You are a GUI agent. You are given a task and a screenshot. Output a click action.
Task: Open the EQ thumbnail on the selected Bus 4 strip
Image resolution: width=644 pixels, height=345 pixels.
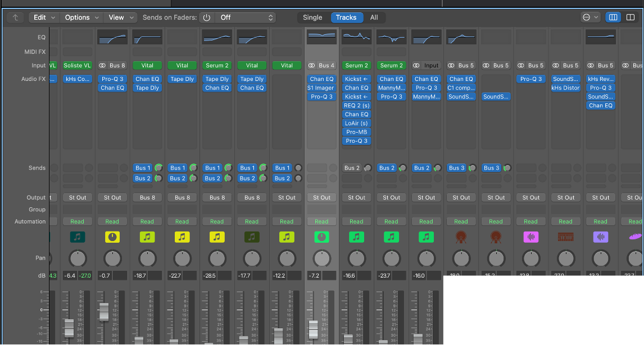point(321,37)
